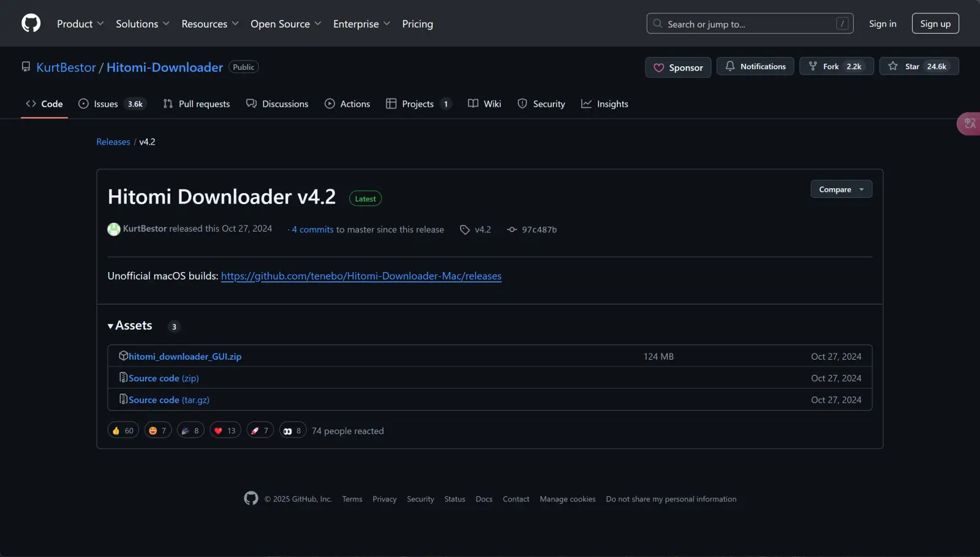
Task: Expand the Product menu
Action: (x=80, y=24)
